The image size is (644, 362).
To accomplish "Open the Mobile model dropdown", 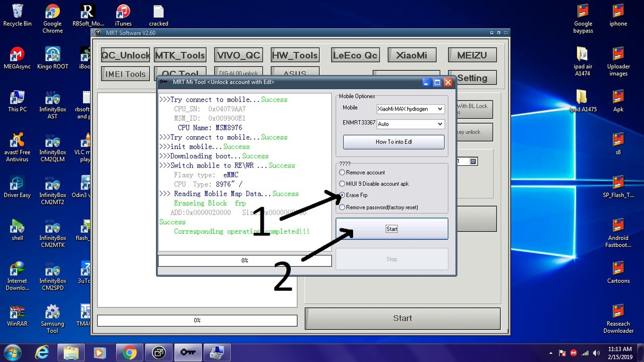I will click(410, 109).
